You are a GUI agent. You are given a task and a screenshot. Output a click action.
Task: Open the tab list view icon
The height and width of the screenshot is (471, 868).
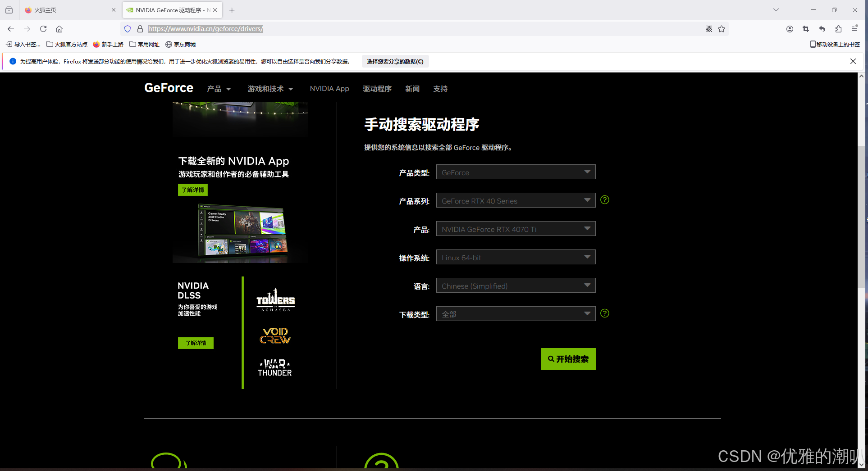click(9, 10)
